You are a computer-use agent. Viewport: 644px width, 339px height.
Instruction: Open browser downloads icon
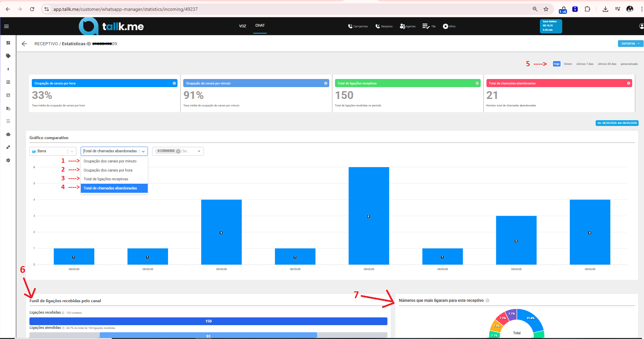pos(605,9)
